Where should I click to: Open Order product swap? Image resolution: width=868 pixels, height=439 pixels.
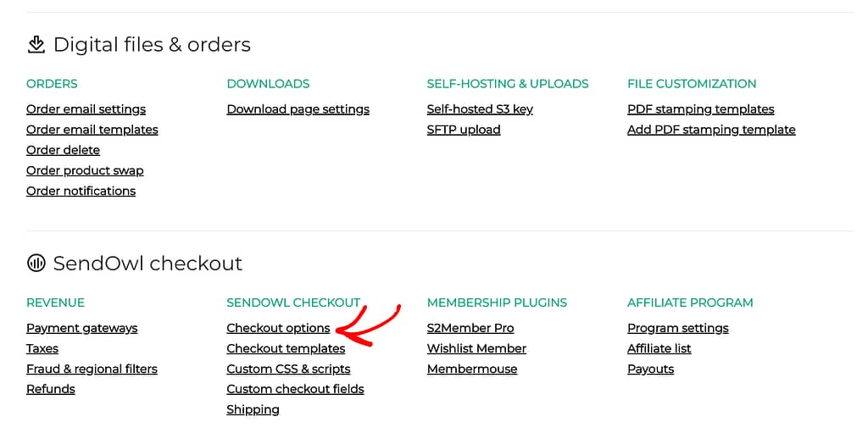tap(85, 170)
